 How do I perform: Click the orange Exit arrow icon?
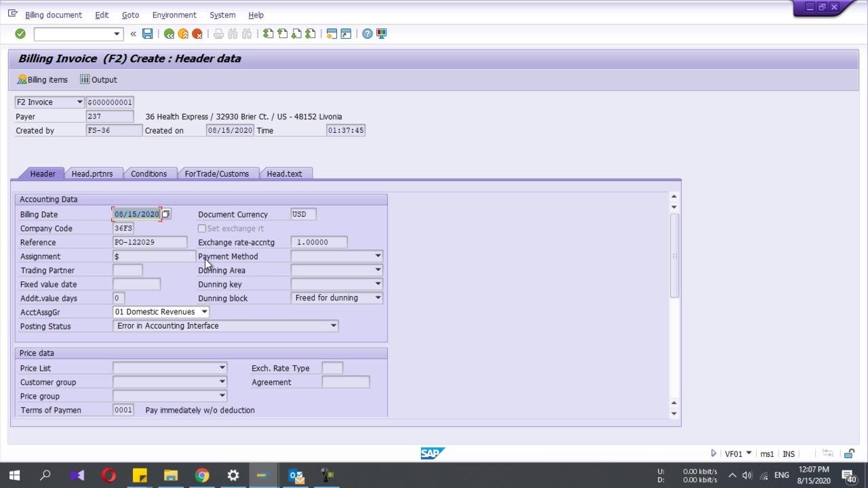coord(183,34)
